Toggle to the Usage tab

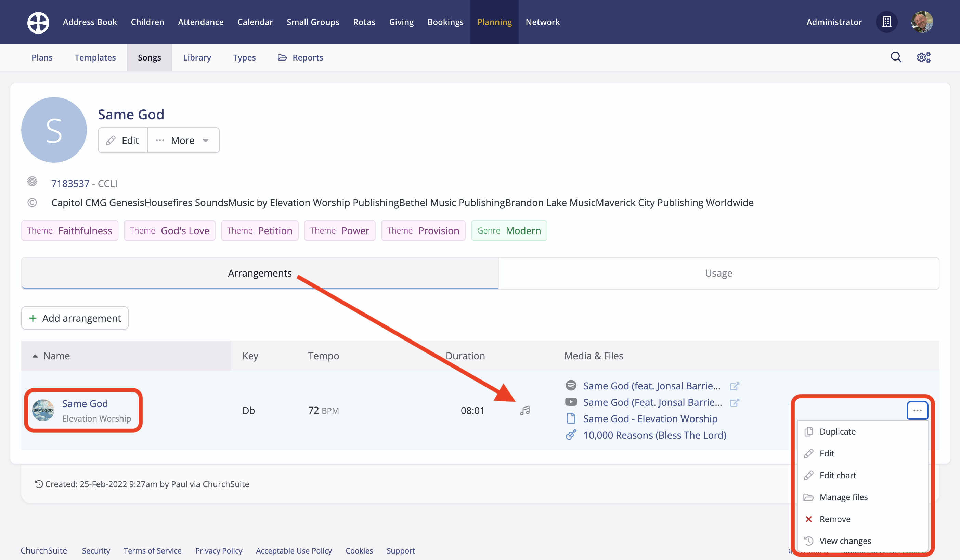pyautogui.click(x=718, y=273)
